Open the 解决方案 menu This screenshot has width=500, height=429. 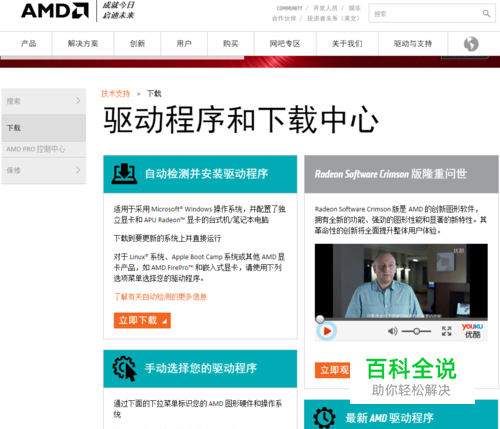tap(83, 44)
